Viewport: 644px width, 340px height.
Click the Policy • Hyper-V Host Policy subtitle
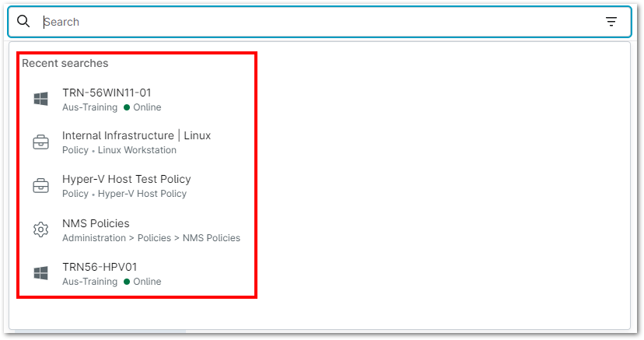[x=124, y=194]
